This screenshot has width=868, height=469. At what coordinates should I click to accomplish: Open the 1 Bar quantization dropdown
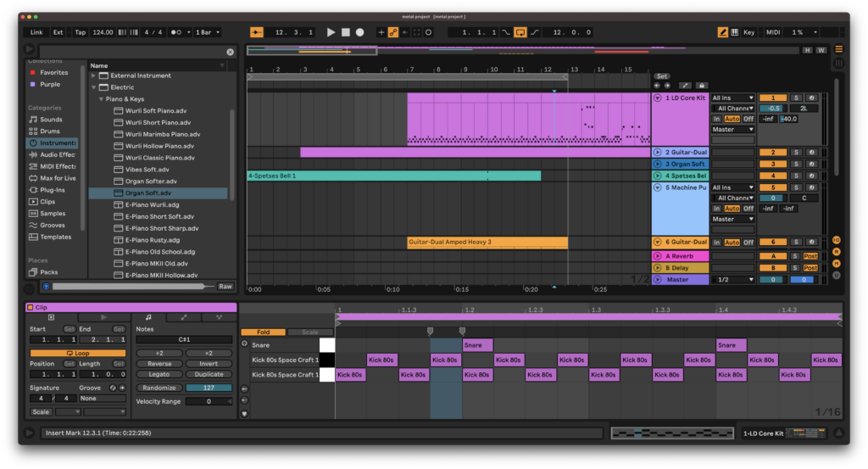click(x=208, y=32)
